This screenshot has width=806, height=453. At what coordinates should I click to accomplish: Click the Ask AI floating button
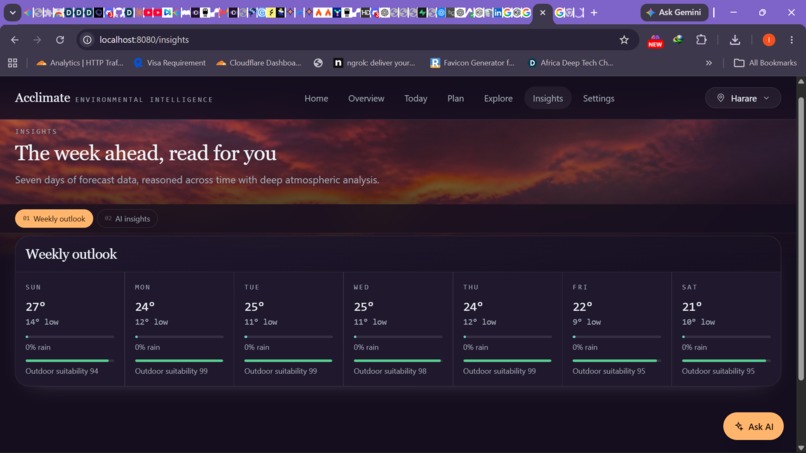click(x=753, y=426)
